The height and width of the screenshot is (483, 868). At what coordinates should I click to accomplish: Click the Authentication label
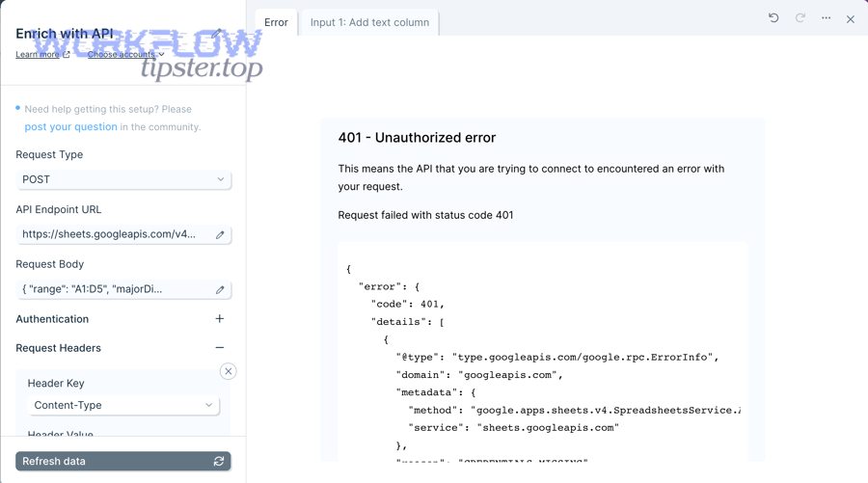pyautogui.click(x=52, y=319)
